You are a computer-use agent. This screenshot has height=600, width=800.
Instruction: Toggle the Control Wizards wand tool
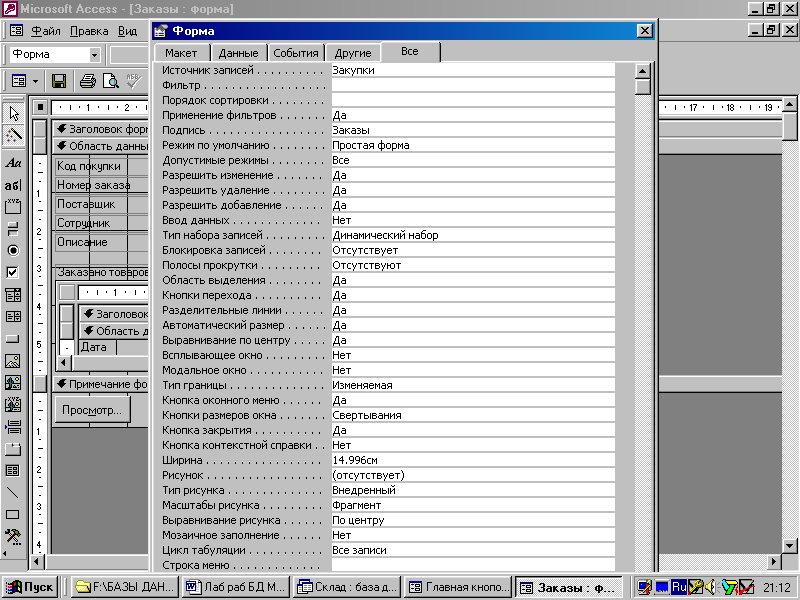pos(13,135)
